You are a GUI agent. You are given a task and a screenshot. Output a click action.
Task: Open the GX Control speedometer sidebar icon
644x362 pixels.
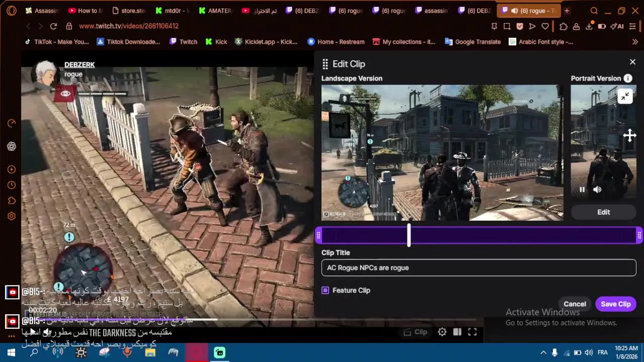[12, 123]
